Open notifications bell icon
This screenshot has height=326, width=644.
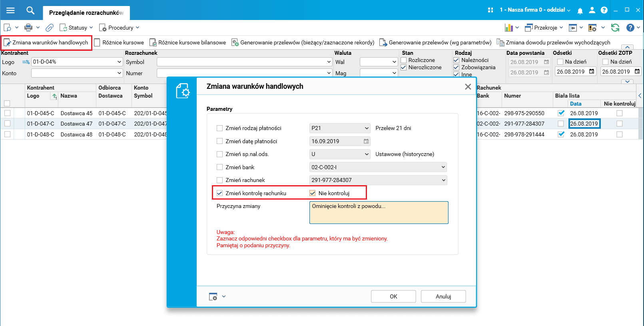(580, 10)
